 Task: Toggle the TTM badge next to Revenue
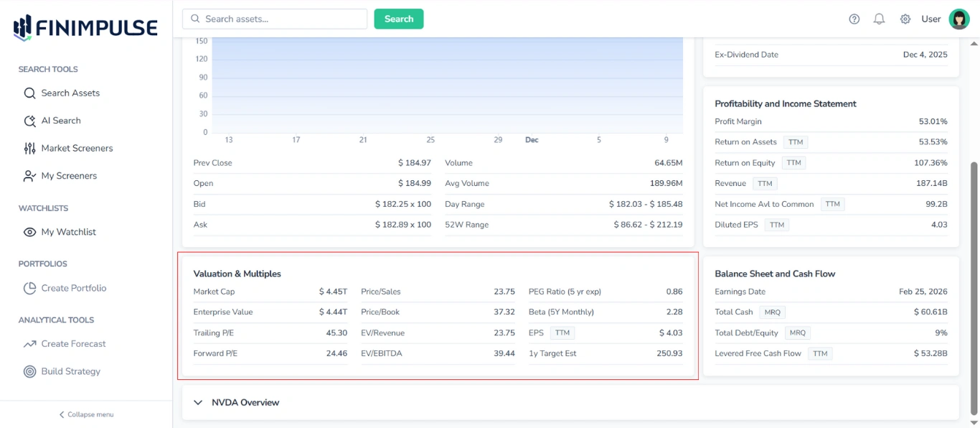coord(765,183)
